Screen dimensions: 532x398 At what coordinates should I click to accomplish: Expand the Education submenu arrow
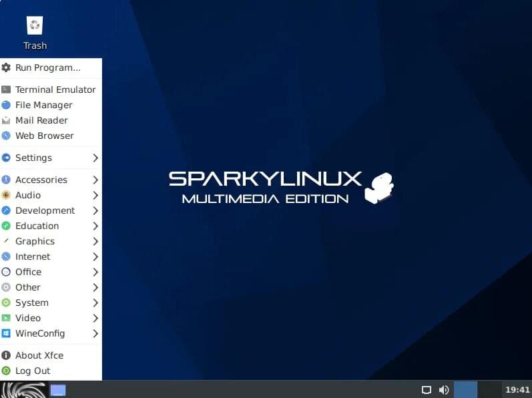[x=95, y=226]
